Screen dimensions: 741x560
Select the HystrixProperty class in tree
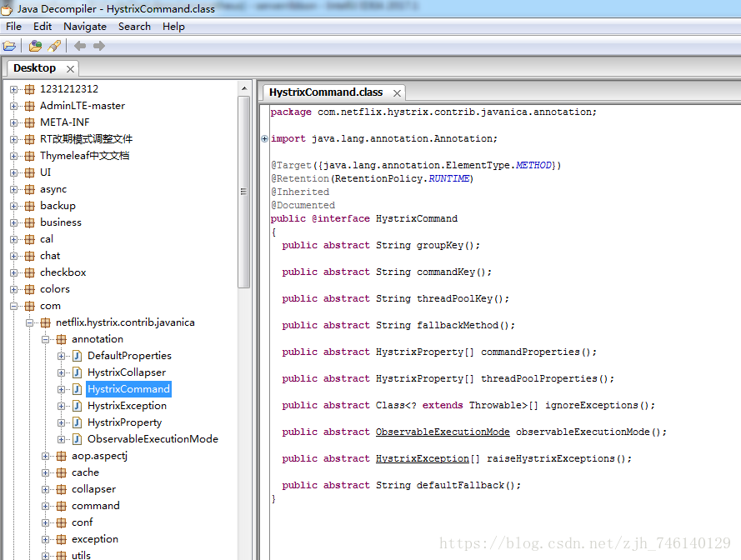click(124, 422)
